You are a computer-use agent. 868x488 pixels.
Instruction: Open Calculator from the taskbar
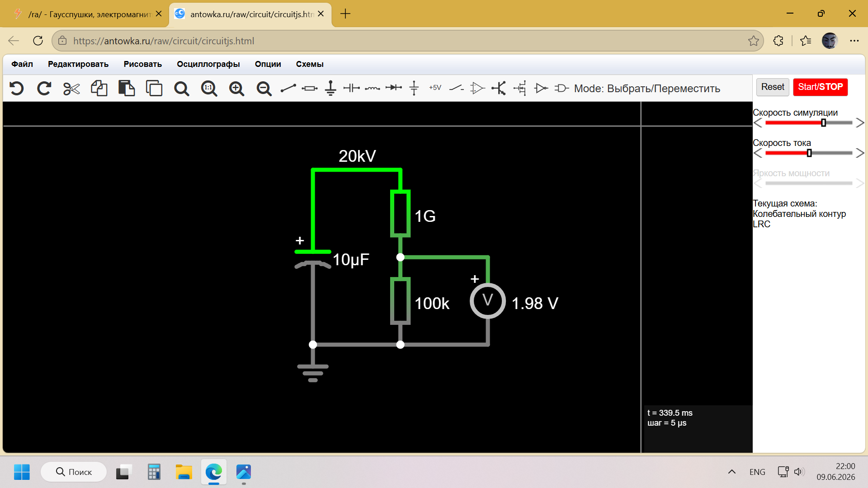154,472
